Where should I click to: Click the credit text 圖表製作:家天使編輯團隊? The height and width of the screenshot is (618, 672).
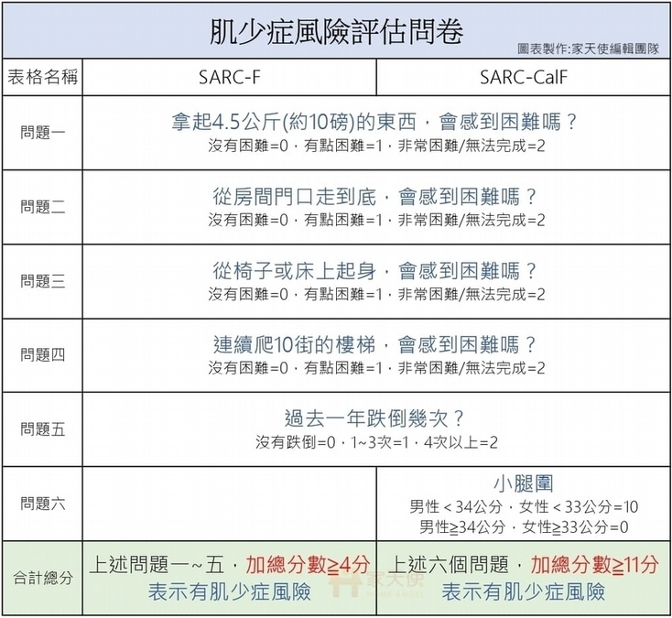588,49
